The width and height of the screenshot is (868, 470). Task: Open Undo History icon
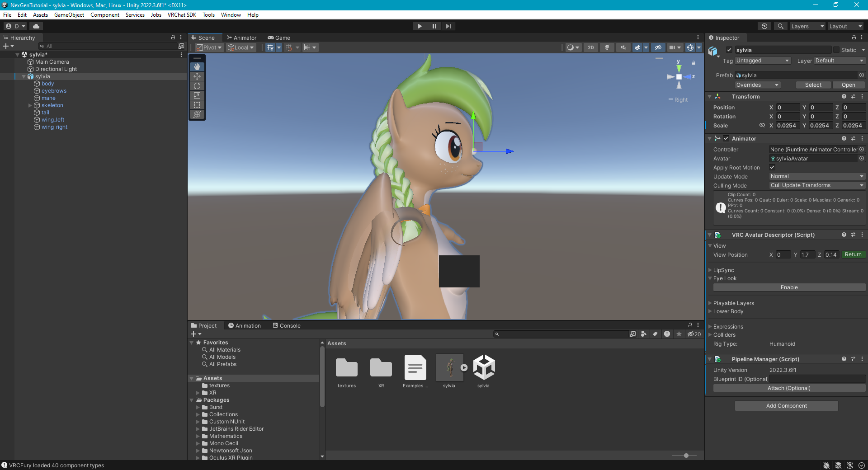[x=764, y=26]
